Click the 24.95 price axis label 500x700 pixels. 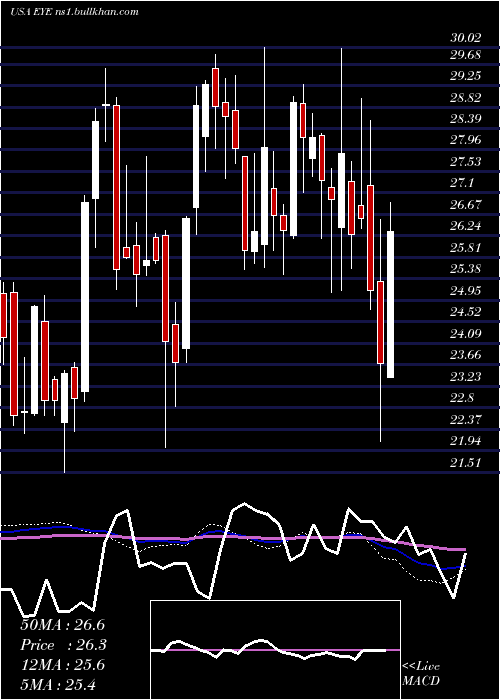point(466,291)
